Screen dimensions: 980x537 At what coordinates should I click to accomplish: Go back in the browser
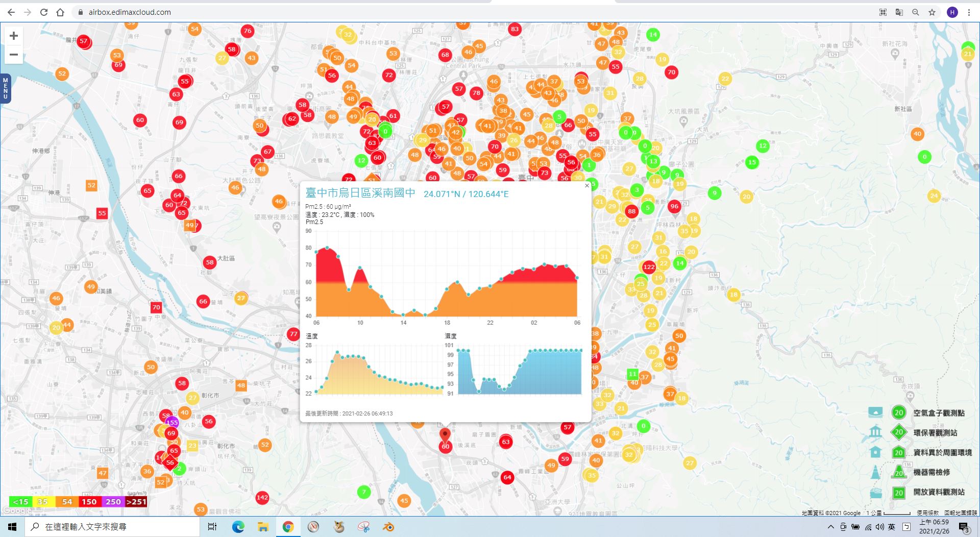click(11, 12)
